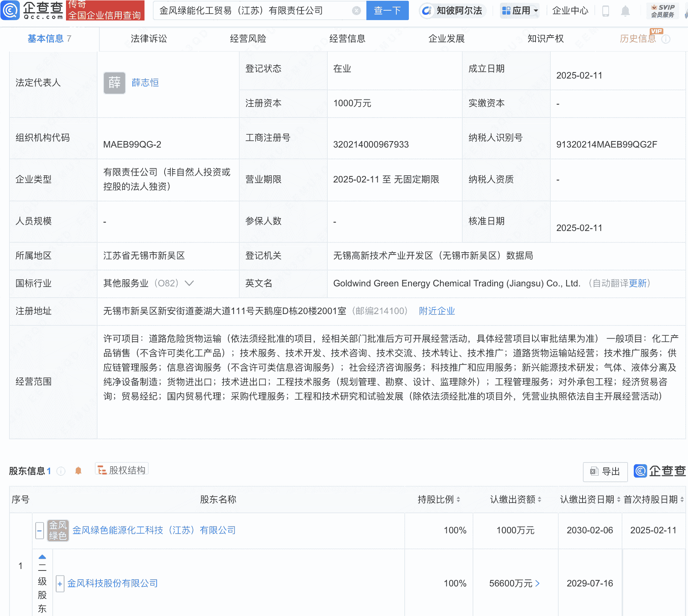Click the 查一下 search button
The width and height of the screenshot is (688, 616).
click(387, 10)
